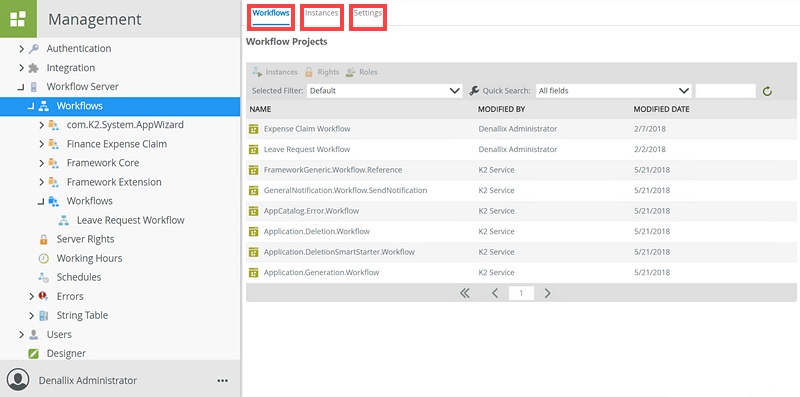Switch to the Instances tab

321,13
